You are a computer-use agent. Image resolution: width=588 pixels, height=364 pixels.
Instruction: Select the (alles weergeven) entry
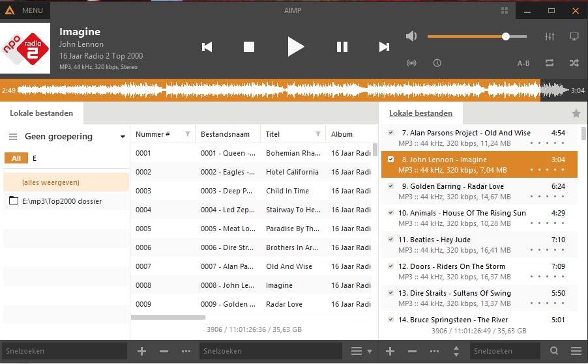(66, 182)
